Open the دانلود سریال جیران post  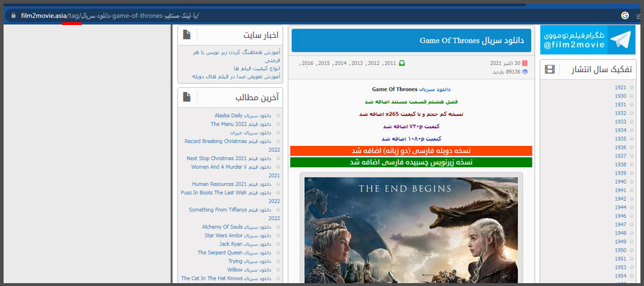(250, 132)
